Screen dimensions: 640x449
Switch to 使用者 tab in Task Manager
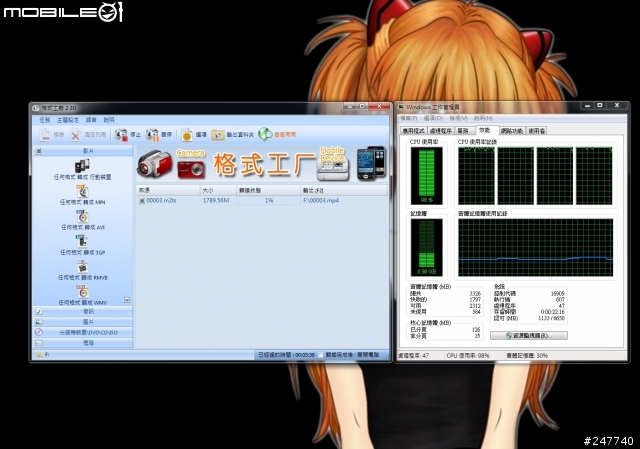click(536, 131)
